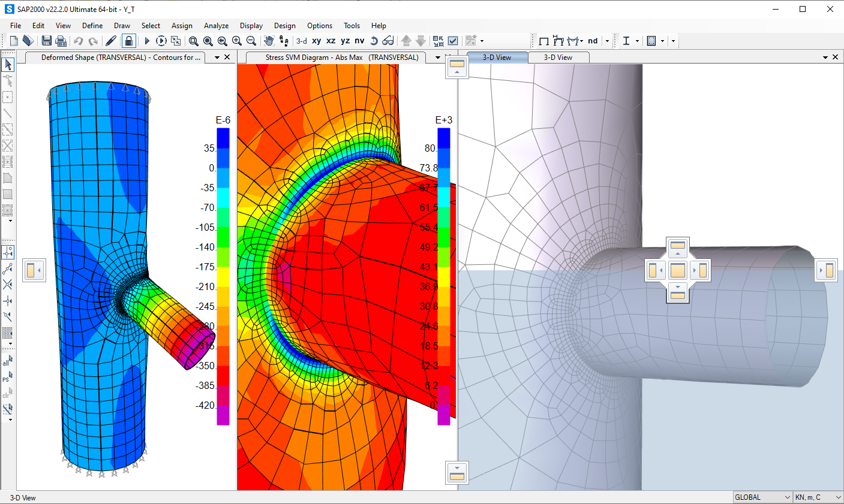Activate the Zoom In One Step tool
The width and height of the screenshot is (844, 504).
pyautogui.click(x=237, y=41)
